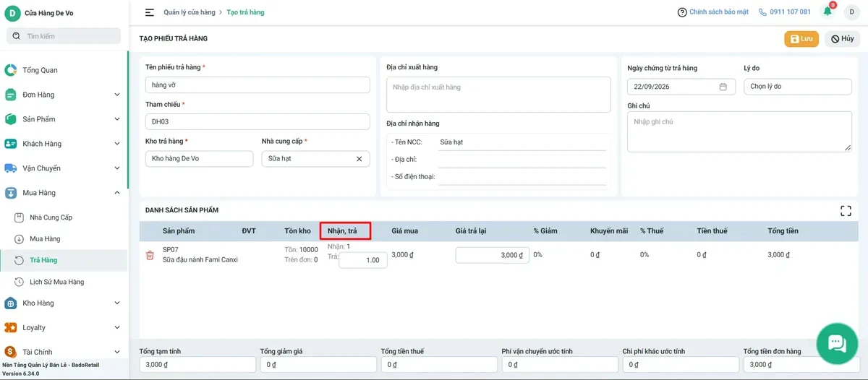Focus the sidebar Tìm kiếm search box
The image size is (868, 380).
pyautogui.click(x=64, y=36)
